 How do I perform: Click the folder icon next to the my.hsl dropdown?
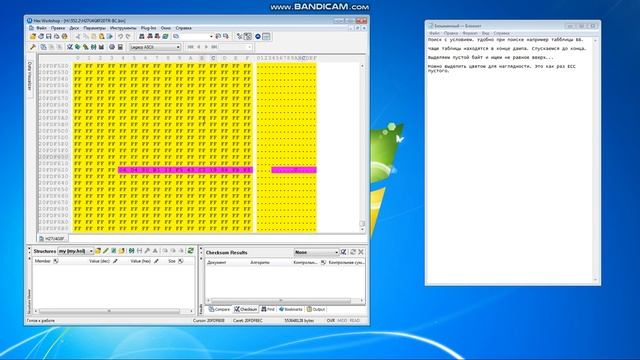(98, 251)
